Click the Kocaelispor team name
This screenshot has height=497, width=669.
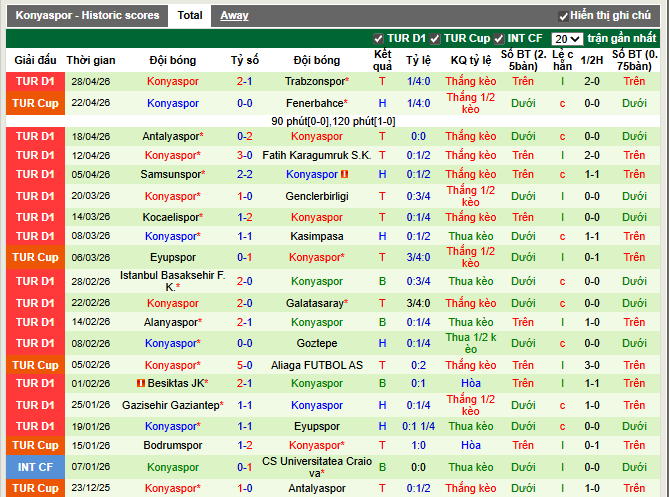(171, 217)
